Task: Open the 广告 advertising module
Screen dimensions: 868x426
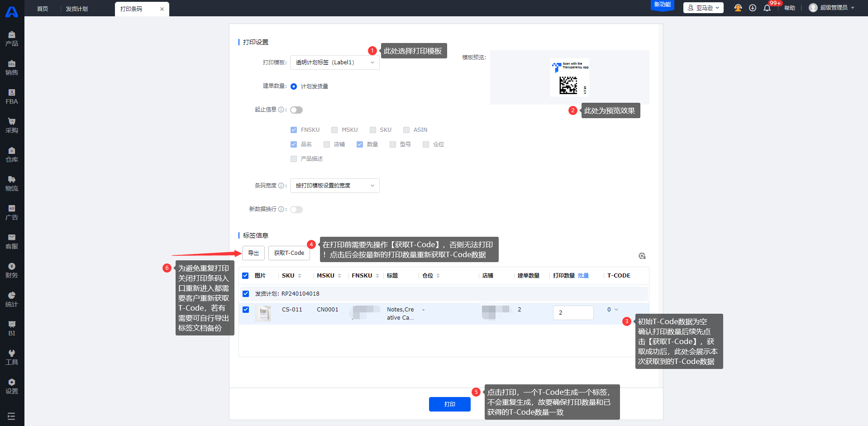Action: [12, 213]
